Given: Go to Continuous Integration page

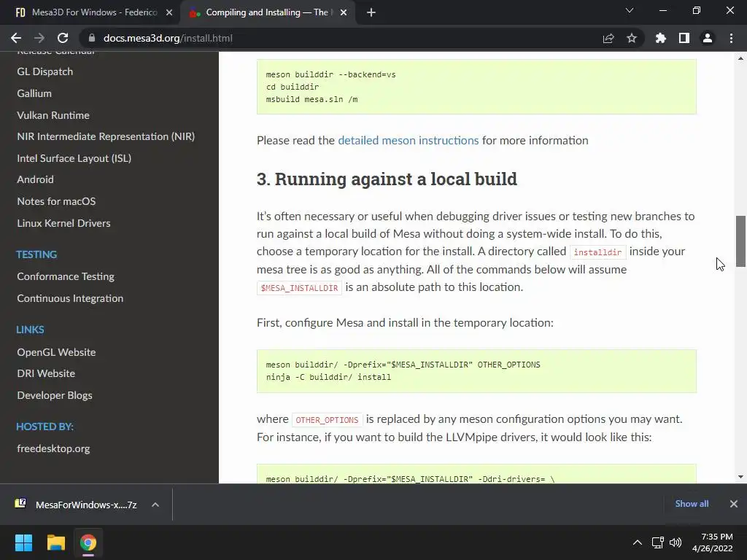Looking at the screenshot, I should tap(70, 298).
